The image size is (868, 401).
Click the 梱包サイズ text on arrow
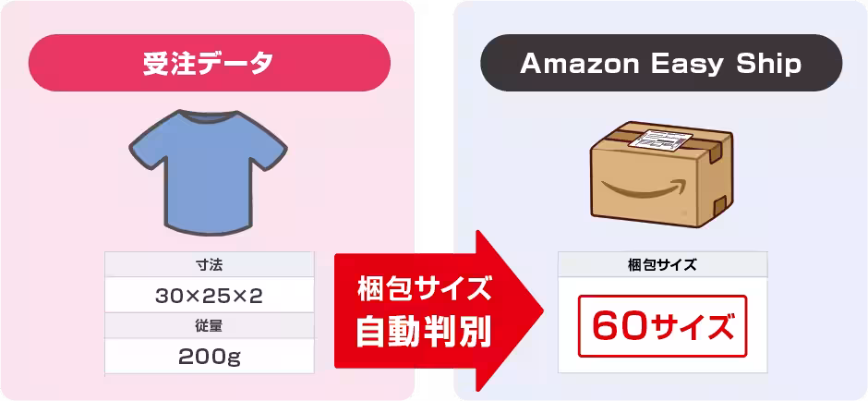(x=424, y=290)
